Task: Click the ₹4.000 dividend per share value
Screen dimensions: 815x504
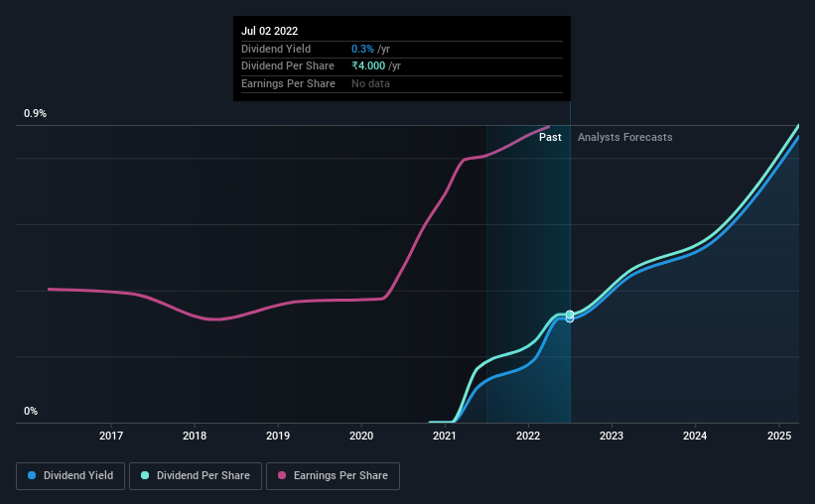Action: click(368, 66)
